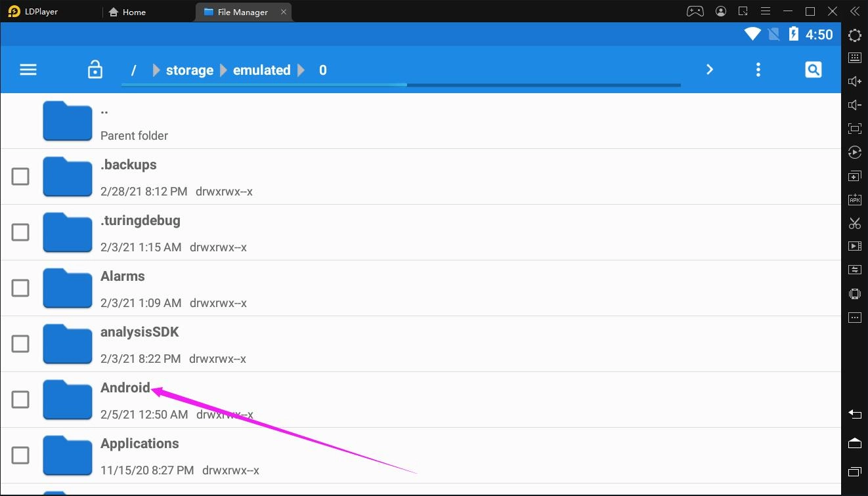The width and height of the screenshot is (868, 496).
Task: Click the volume up sidebar icon
Action: pyautogui.click(x=854, y=81)
